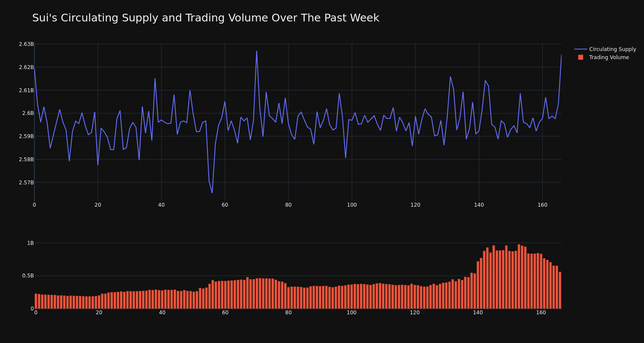Click x-axis label 40 of volume chart
This screenshot has height=343, width=644.
(162, 313)
